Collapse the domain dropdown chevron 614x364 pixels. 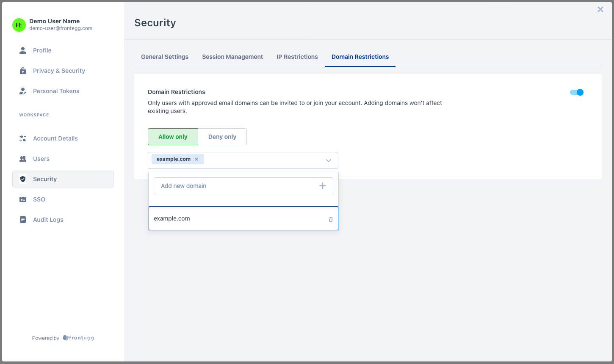(x=329, y=160)
